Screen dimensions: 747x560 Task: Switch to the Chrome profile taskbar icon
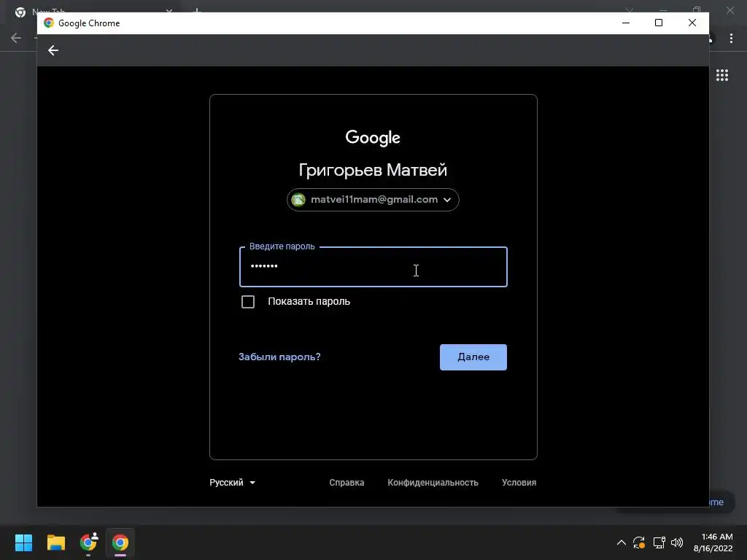pos(88,542)
